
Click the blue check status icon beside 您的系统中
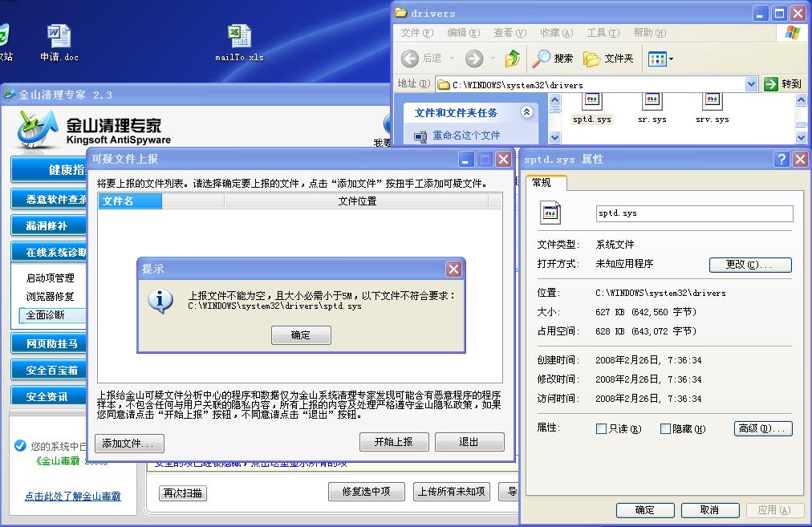(x=20, y=446)
